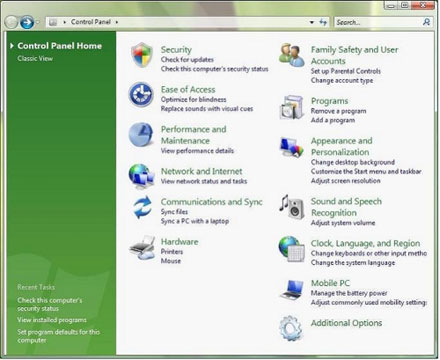This screenshot has height=360, width=440.
Task: Click the Forward navigation arrow button
Action: tap(27, 22)
